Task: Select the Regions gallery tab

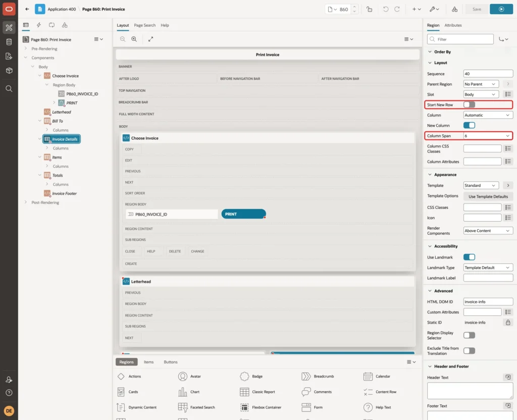Action: (127, 362)
